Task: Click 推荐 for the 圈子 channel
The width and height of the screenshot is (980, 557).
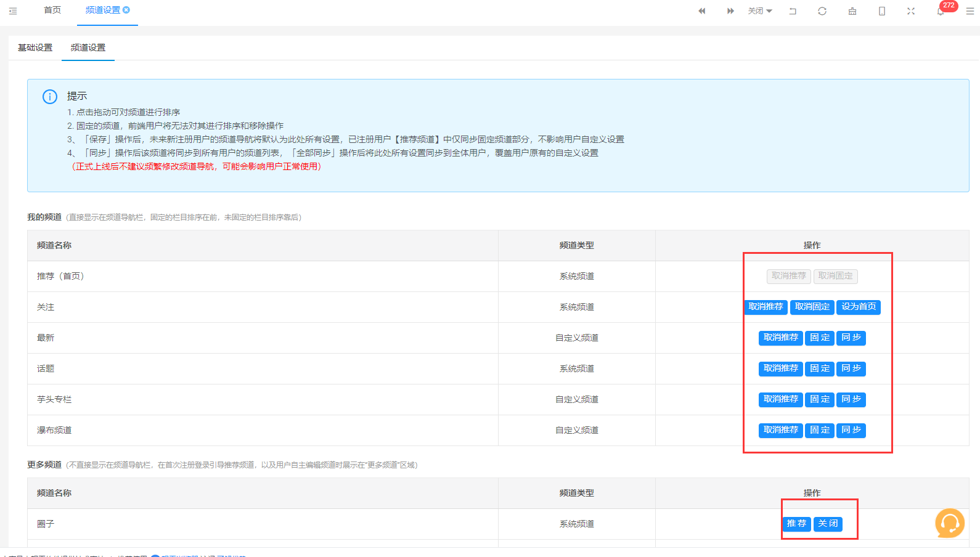Action: pos(796,524)
